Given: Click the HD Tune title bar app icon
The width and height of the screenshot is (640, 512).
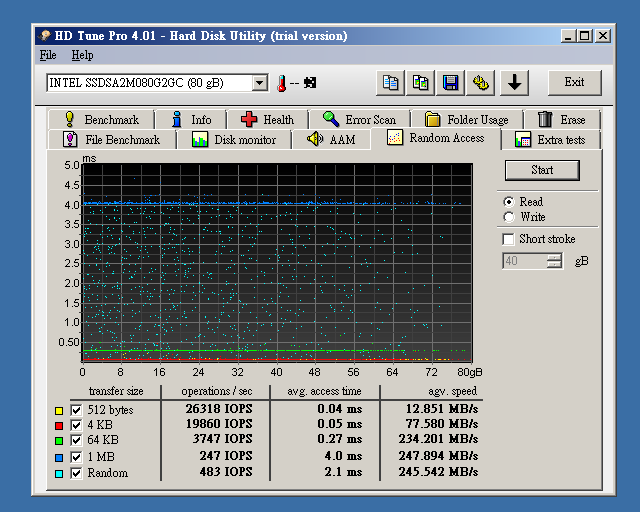Looking at the screenshot, I should click(45, 36).
